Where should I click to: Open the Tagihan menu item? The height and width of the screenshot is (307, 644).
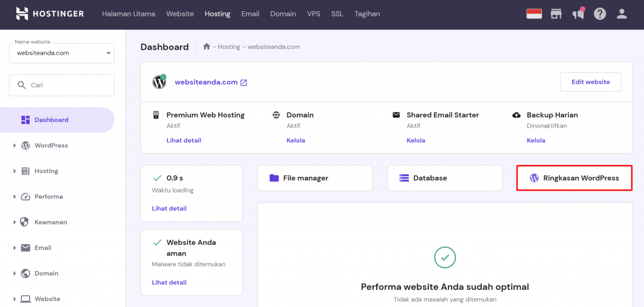(367, 13)
